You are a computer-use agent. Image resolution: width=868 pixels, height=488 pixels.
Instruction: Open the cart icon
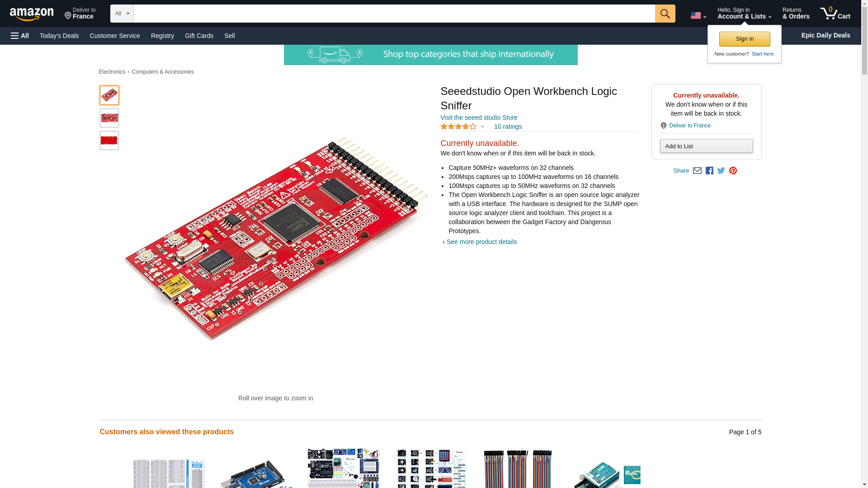[835, 14]
